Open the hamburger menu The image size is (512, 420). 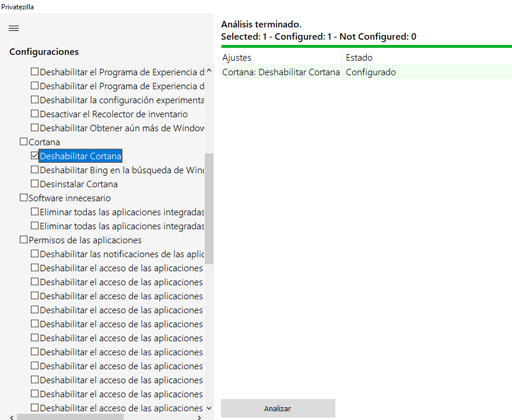click(x=14, y=28)
